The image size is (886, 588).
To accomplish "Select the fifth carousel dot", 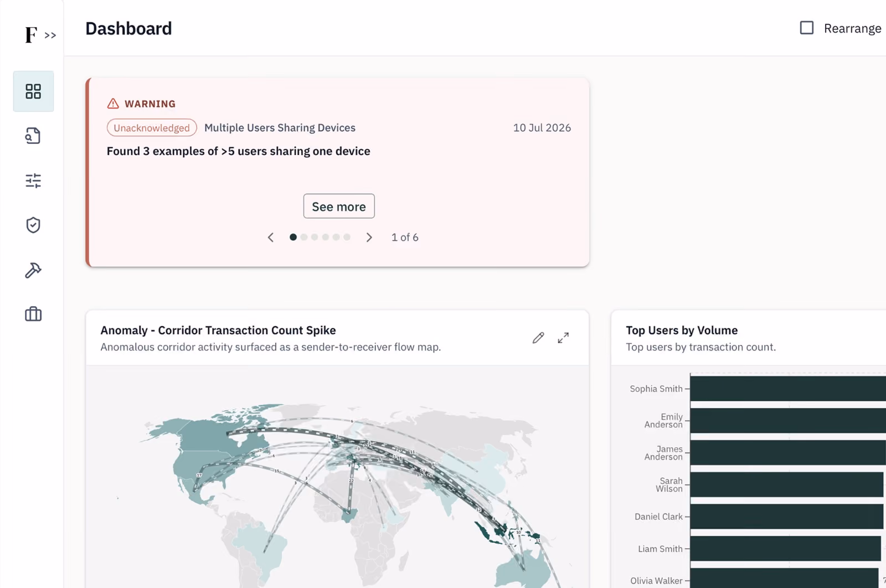I will point(336,237).
